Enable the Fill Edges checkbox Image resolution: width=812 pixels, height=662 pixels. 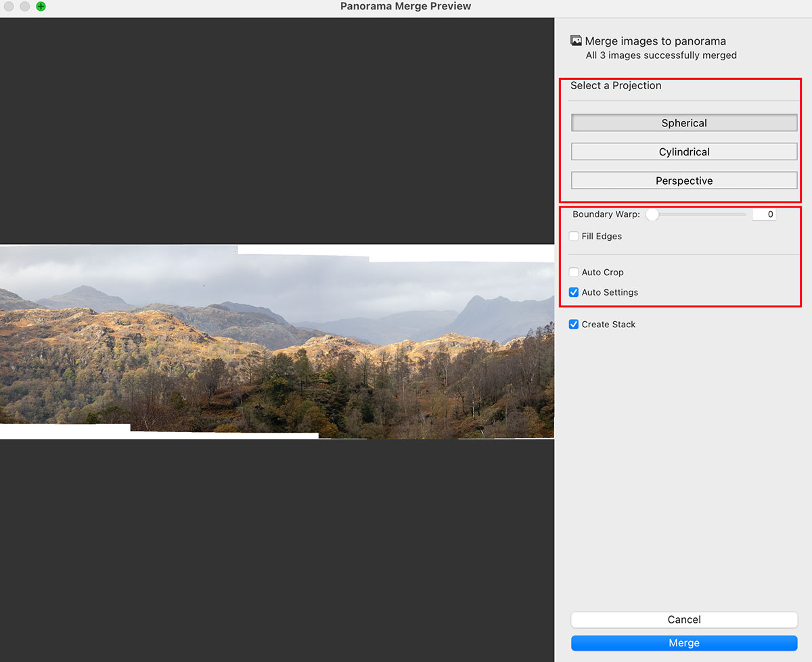pos(574,236)
